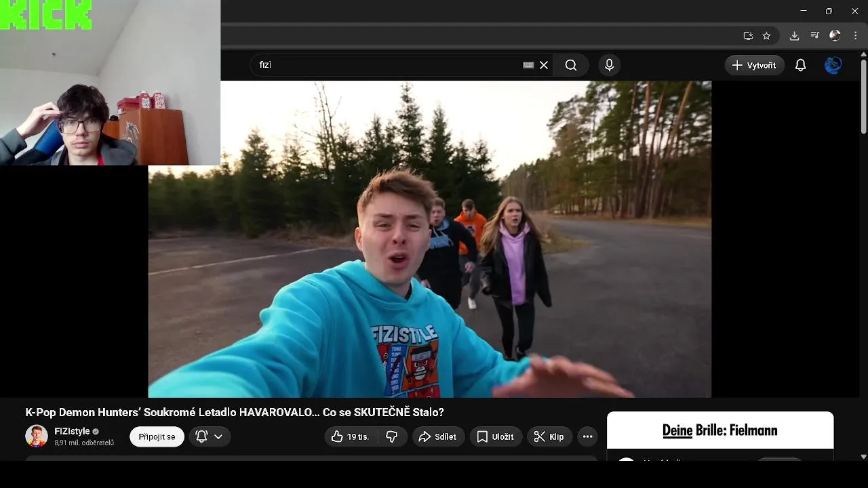Open browser media control icon

click(815, 36)
